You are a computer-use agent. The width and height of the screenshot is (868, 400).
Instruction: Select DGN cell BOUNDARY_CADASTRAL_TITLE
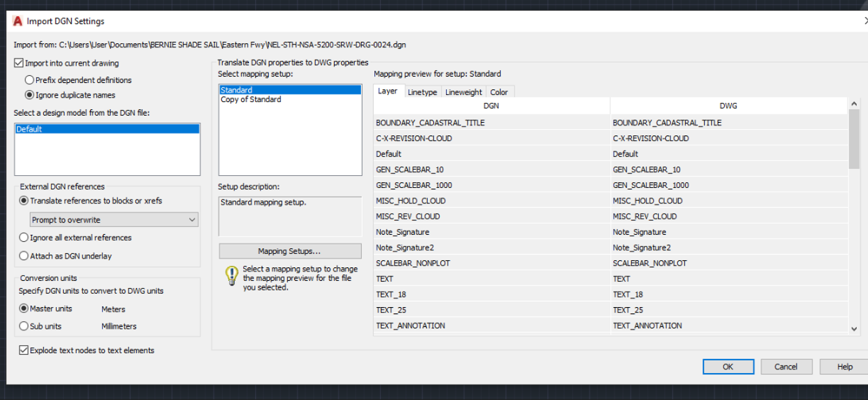[491, 123]
